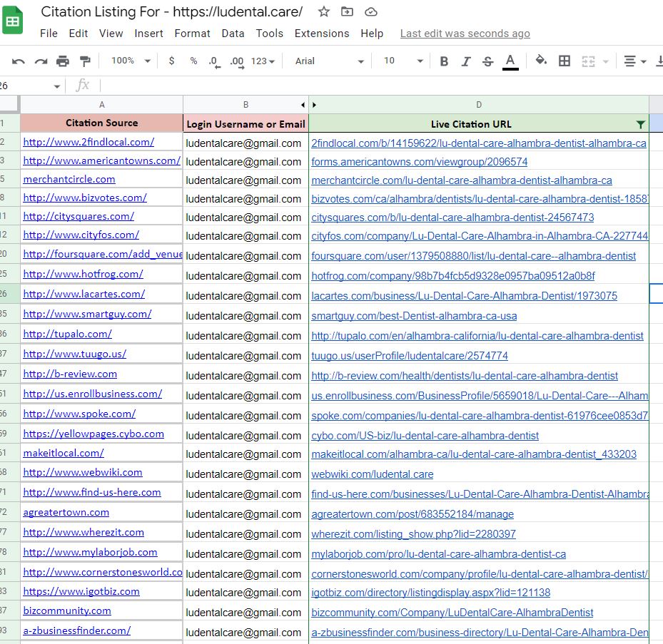The height and width of the screenshot is (644, 663).
Task: Open the Fill color picker
Action: coord(541,61)
